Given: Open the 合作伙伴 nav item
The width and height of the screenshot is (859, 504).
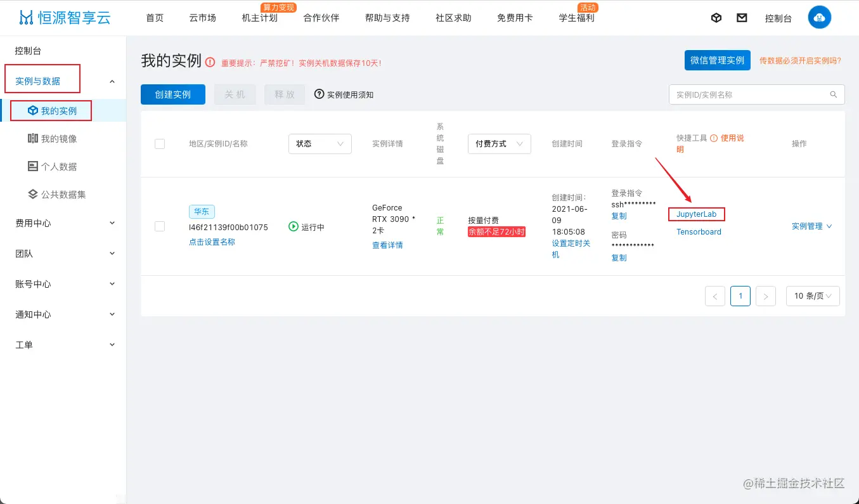Looking at the screenshot, I should tap(321, 18).
